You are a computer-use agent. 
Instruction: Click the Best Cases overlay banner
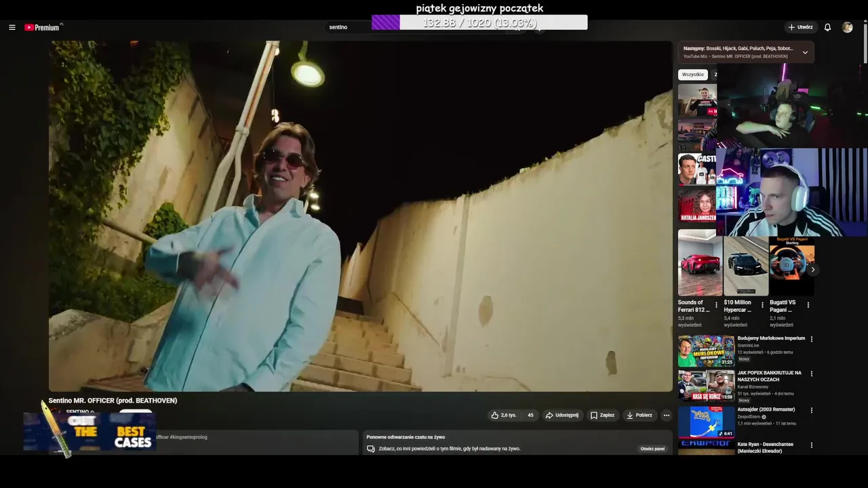tap(90, 432)
